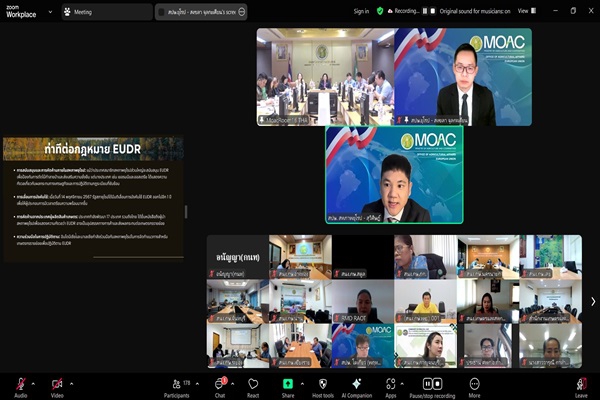Unmute the microphone Audio button
Image resolution: width=600 pixels, height=400 pixels.
click(20, 384)
